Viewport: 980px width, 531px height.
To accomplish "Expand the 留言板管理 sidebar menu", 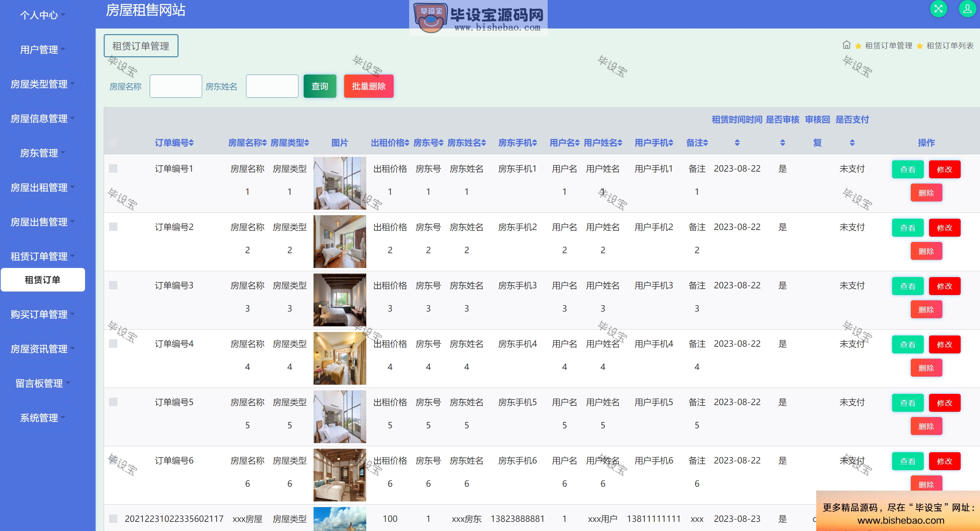I will click(42, 383).
